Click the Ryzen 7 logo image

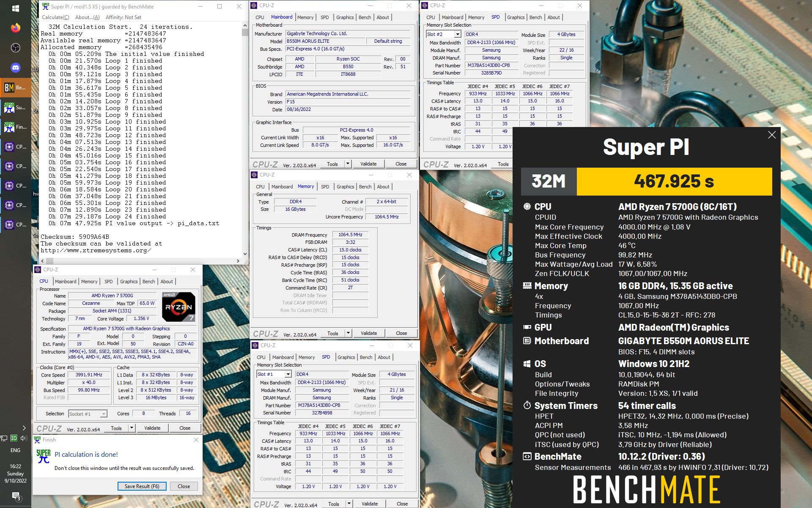pos(178,307)
